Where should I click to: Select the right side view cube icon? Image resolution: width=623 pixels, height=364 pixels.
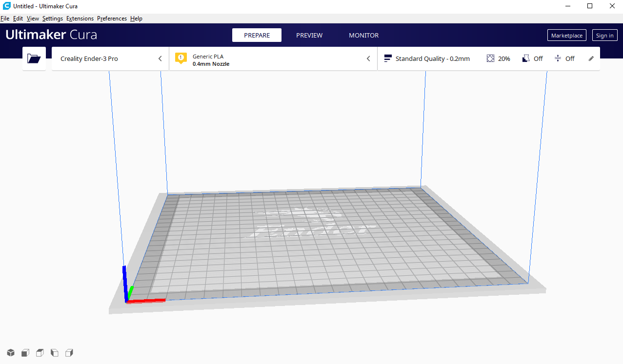[x=69, y=353]
